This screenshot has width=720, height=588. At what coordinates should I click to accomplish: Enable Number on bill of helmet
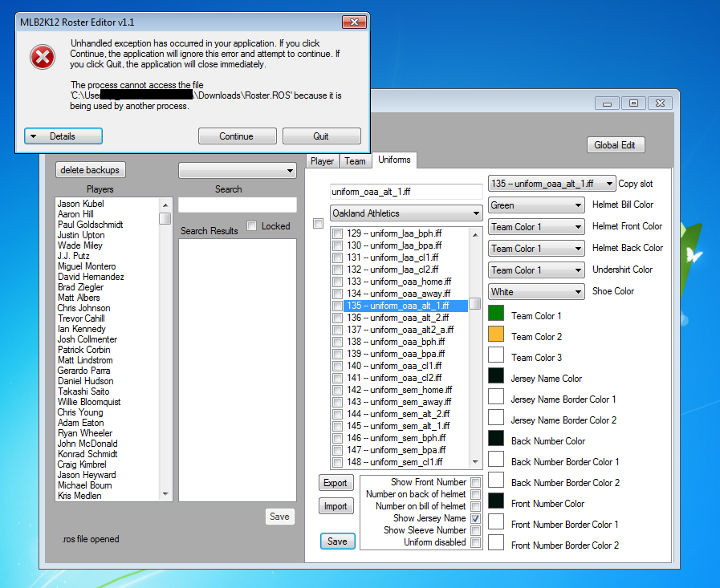(x=476, y=506)
